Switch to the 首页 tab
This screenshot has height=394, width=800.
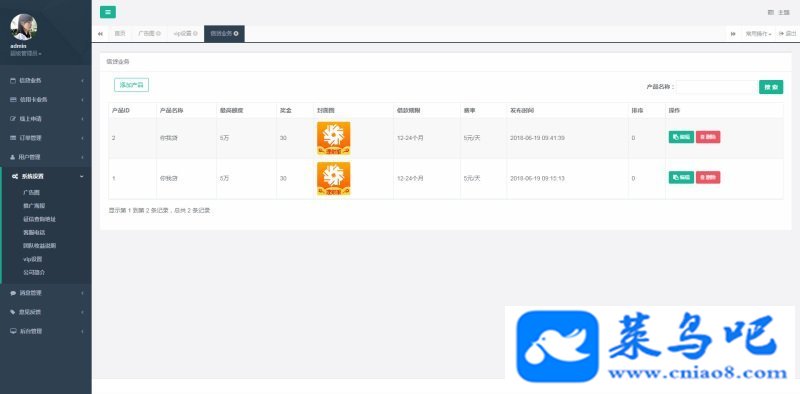tap(119, 34)
